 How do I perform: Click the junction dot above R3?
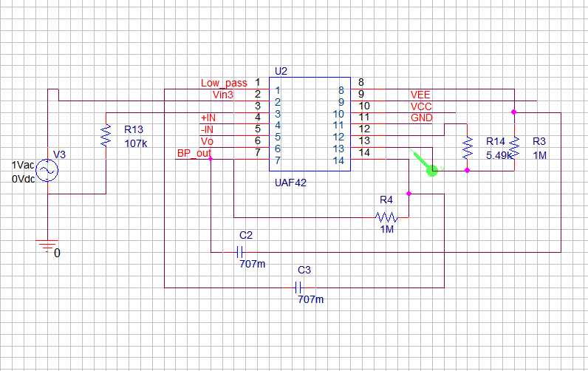[513, 112]
